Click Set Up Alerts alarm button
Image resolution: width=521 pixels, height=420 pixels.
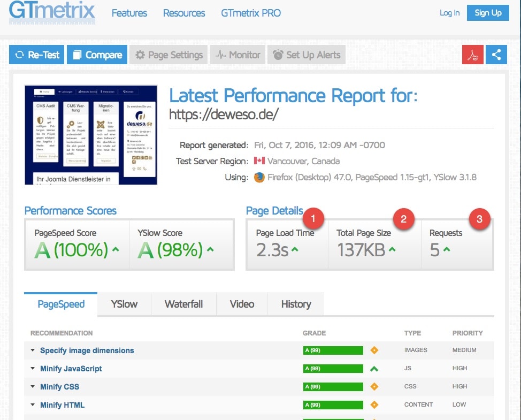click(307, 55)
